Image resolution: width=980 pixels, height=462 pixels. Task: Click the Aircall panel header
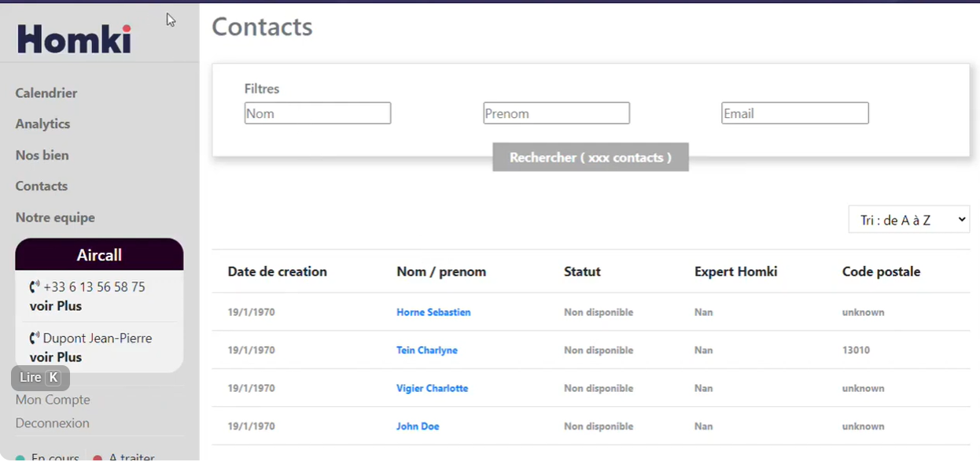point(99,255)
